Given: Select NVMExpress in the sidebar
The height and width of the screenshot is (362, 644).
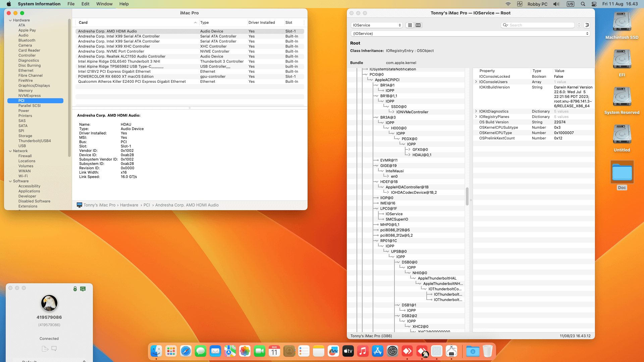Looking at the screenshot, I should pos(30,96).
